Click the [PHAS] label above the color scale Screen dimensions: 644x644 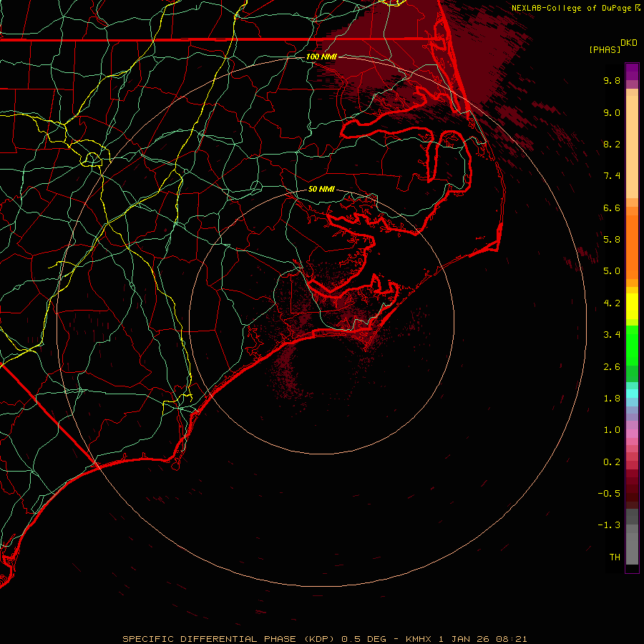[x=605, y=50]
